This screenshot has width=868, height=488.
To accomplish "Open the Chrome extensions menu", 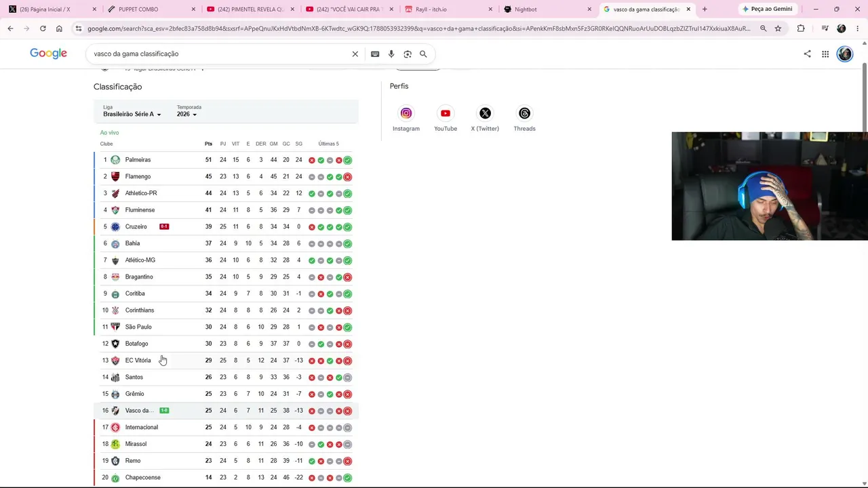I will coord(801,28).
